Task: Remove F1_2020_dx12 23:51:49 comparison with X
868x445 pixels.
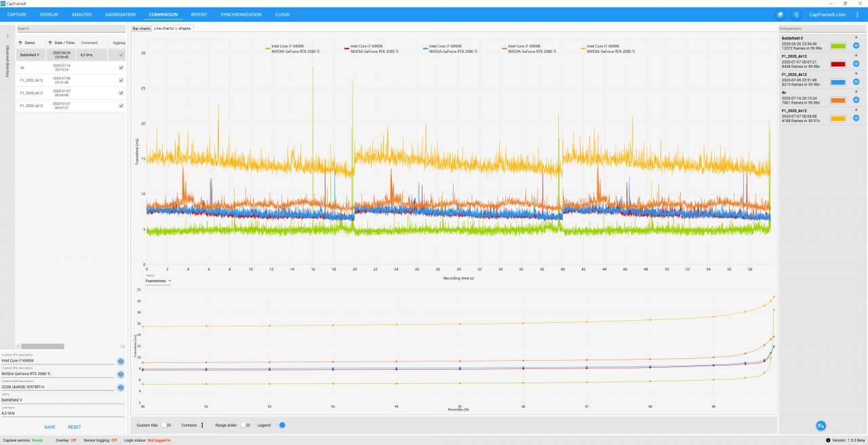Action: pos(856,73)
